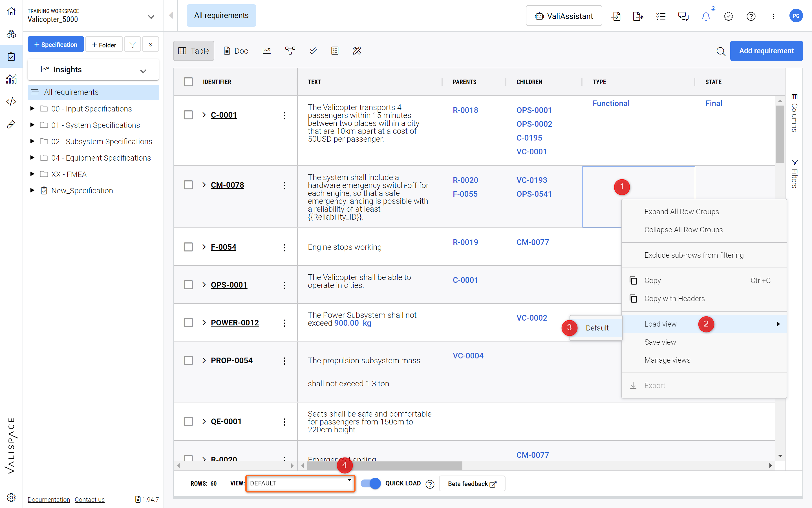This screenshot has width=812, height=508.
Task: Check the OPS-0001 row checkbox
Action: point(188,284)
